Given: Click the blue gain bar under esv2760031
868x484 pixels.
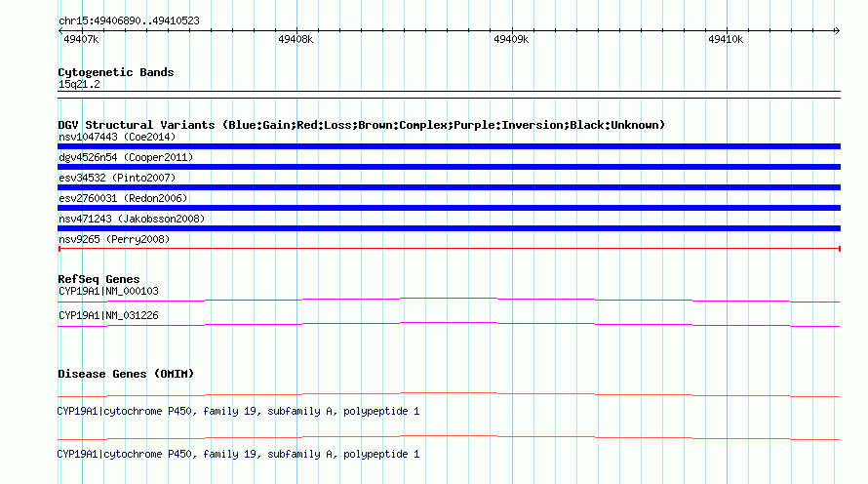Looking at the screenshot, I should [x=449, y=208].
